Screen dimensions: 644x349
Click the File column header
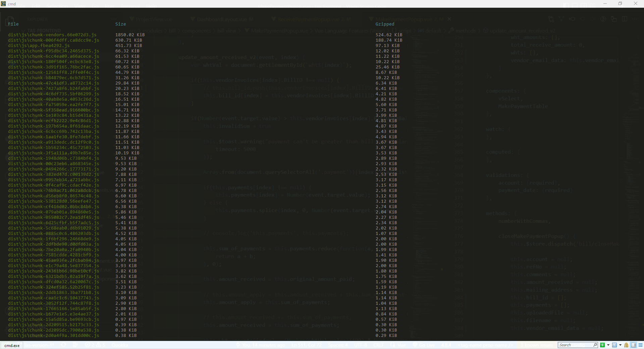tap(13, 24)
